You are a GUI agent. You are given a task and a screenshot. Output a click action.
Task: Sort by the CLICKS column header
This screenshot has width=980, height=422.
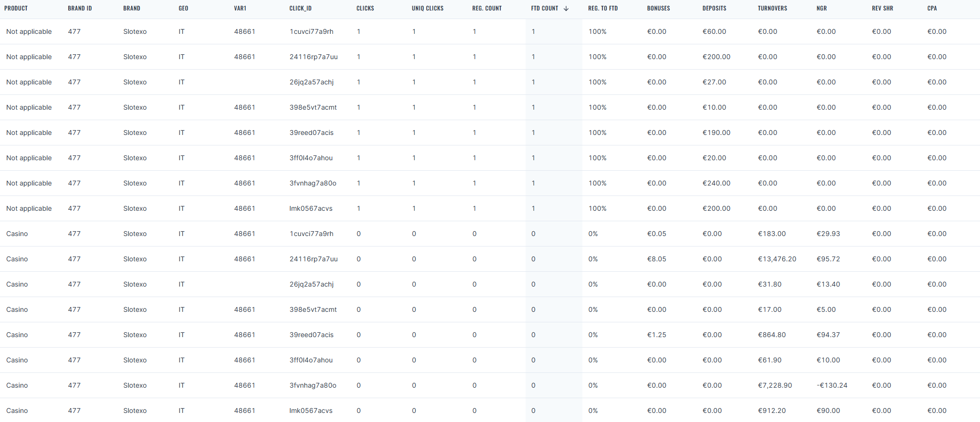[365, 9]
